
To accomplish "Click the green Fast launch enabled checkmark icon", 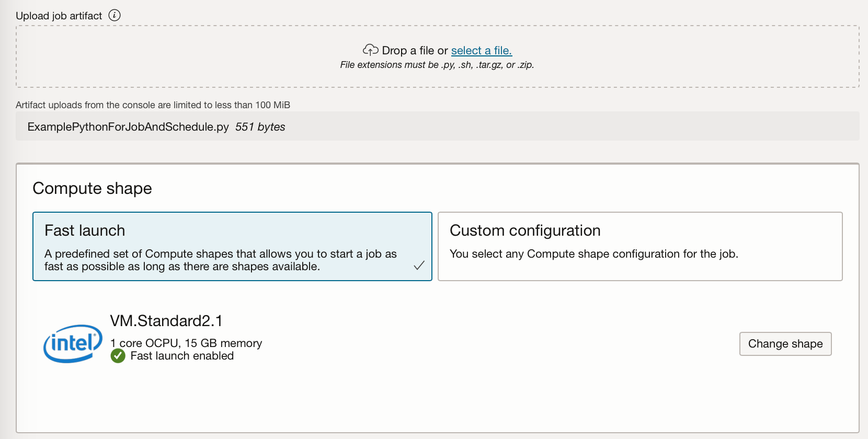I will [118, 356].
